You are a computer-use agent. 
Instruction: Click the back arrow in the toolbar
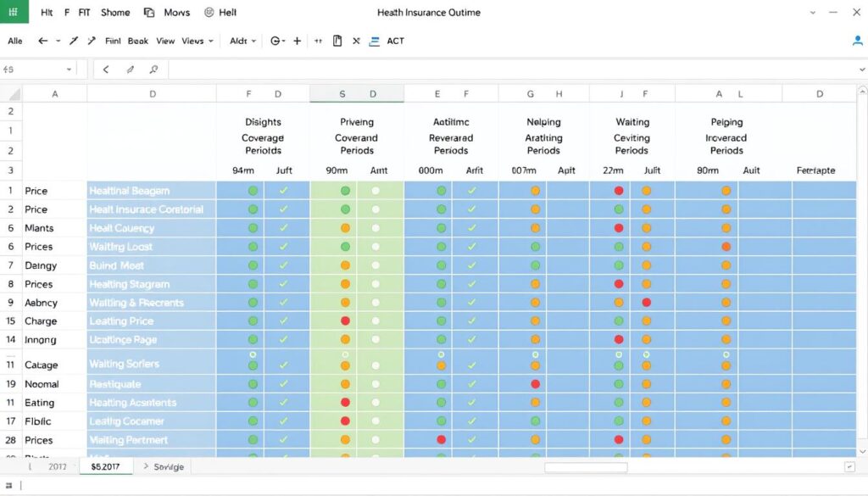[x=43, y=41]
